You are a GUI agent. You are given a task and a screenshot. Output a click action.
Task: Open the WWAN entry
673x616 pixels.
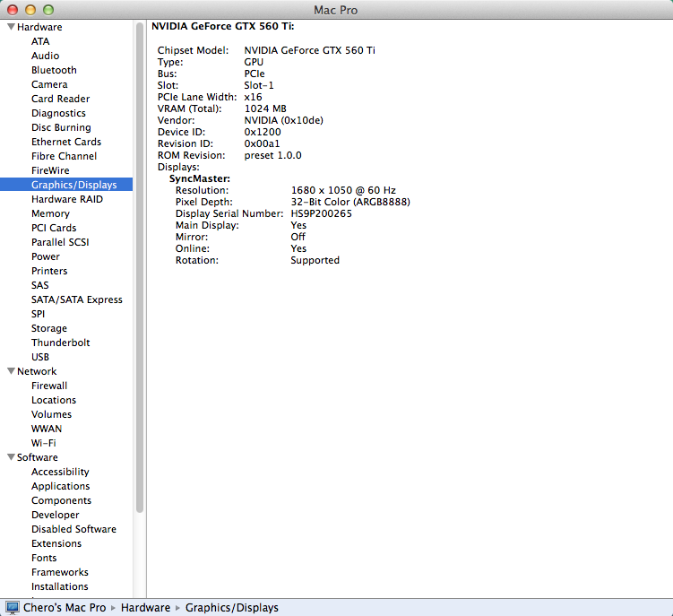tap(47, 429)
